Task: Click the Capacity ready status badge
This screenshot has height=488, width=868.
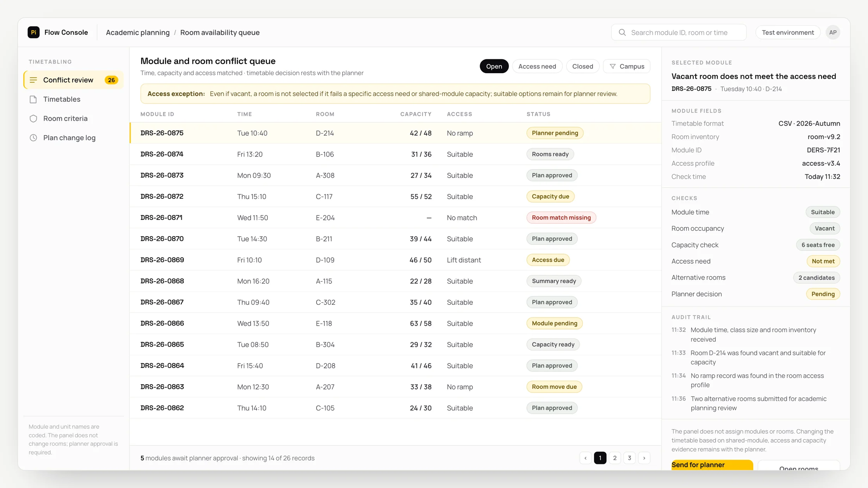Action: [553, 345]
